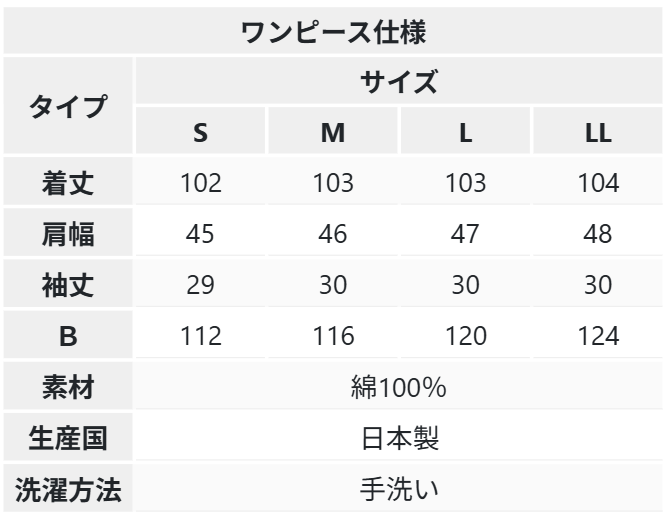Click the ワンピース仕様 table title
Screen dimensions: 666x516
[x=333, y=31]
